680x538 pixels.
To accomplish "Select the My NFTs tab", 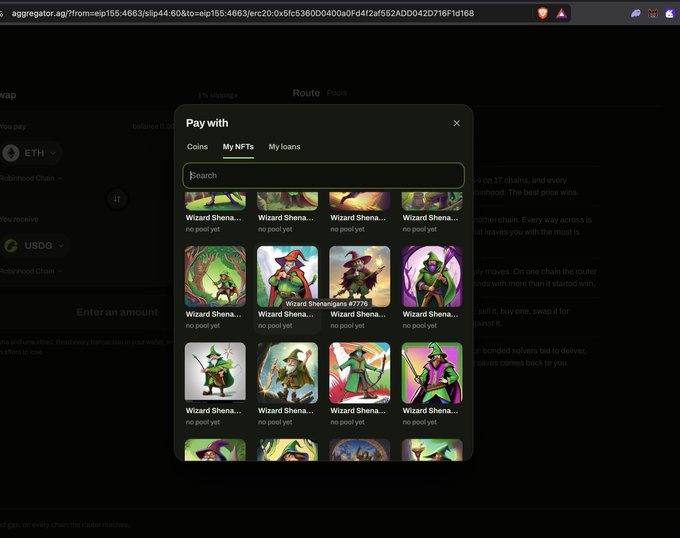I will pos(238,147).
